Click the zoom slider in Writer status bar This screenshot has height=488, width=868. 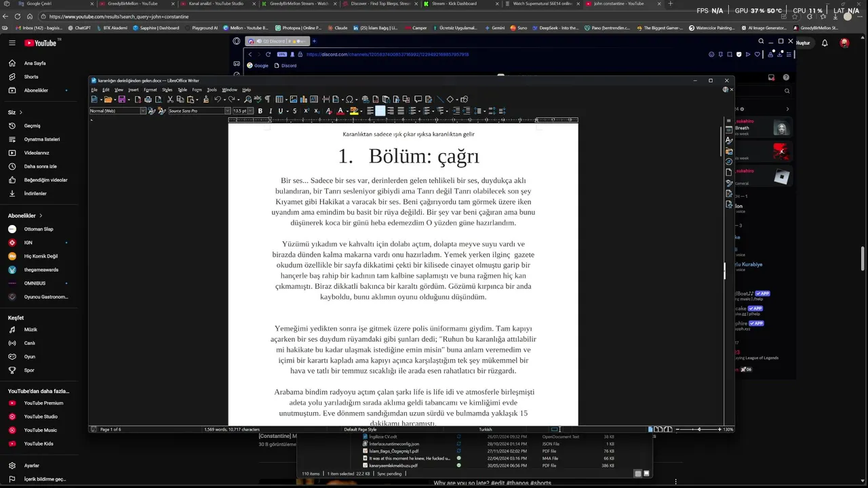coord(698,429)
